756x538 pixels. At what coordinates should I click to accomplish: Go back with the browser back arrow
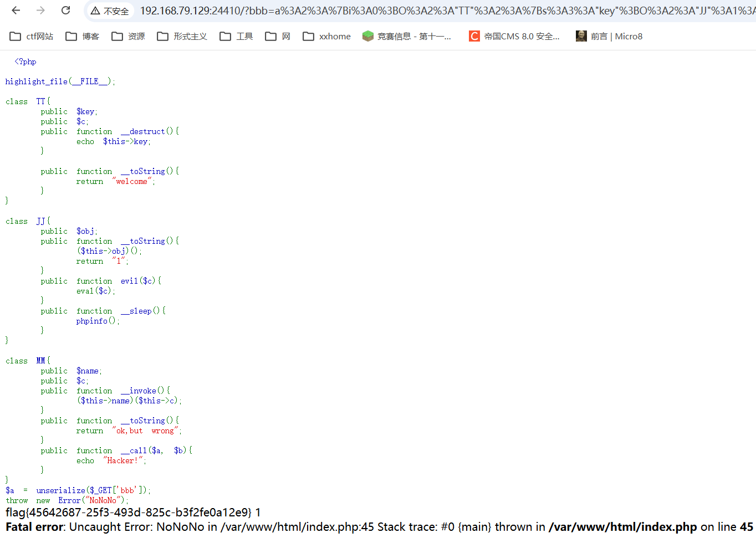click(16, 11)
